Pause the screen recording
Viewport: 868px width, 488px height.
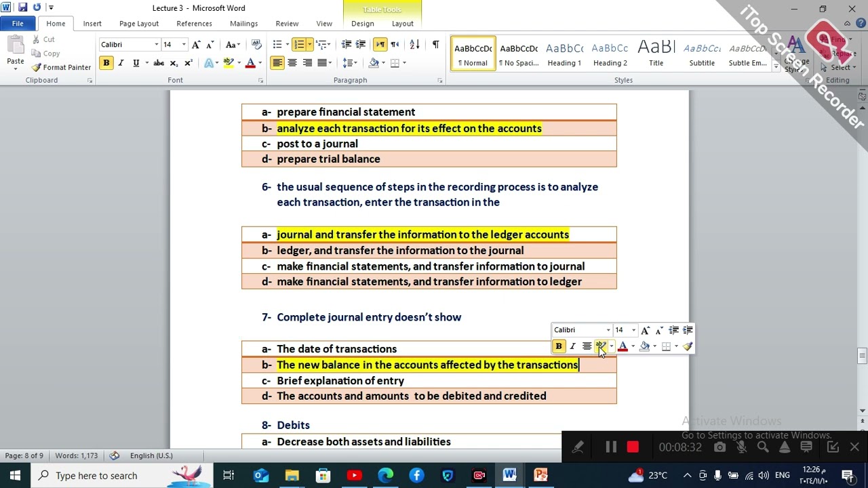(611, 447)
